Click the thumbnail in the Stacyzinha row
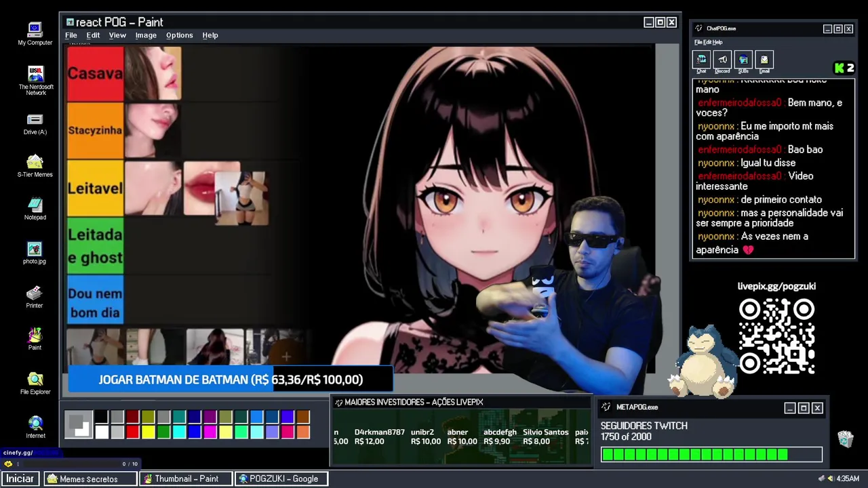 [153, 130]
